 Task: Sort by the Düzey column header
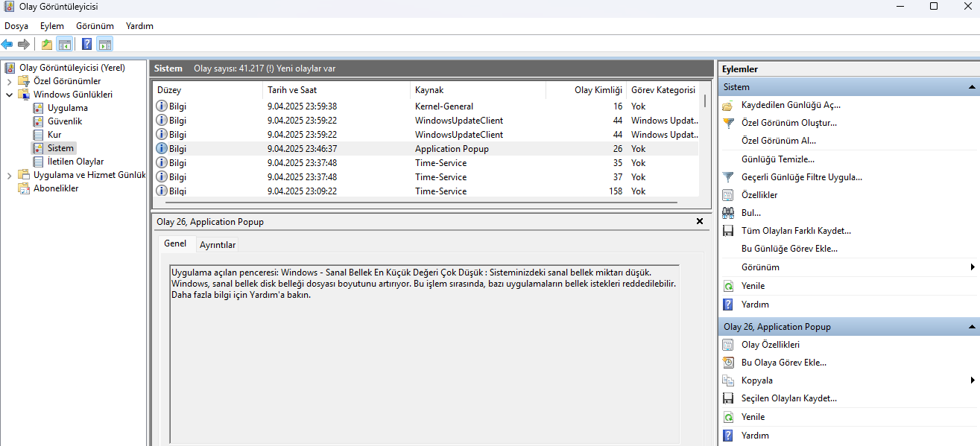point(208,90)
